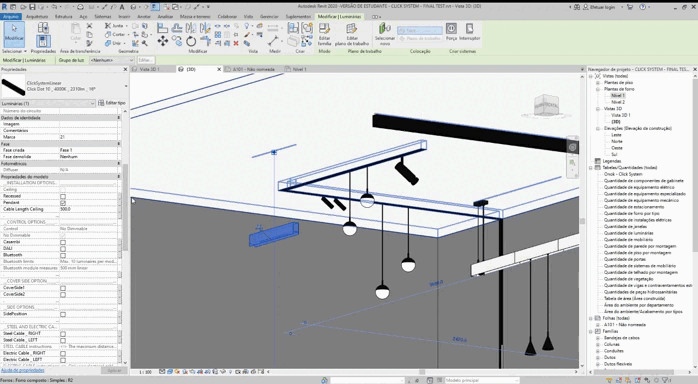The width and height of the screenshot is (698, 384).
Task: Open the Editar família tool
Action: tap(325, 34)
